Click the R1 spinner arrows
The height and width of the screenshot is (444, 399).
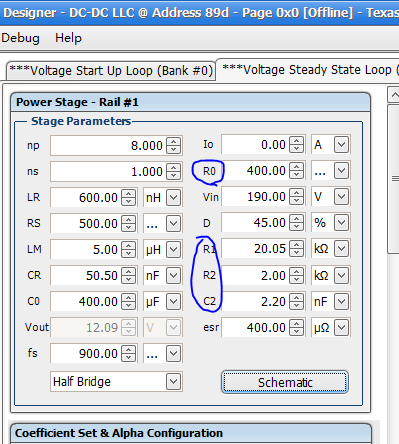pyautogui.click(x=296, y=249)
